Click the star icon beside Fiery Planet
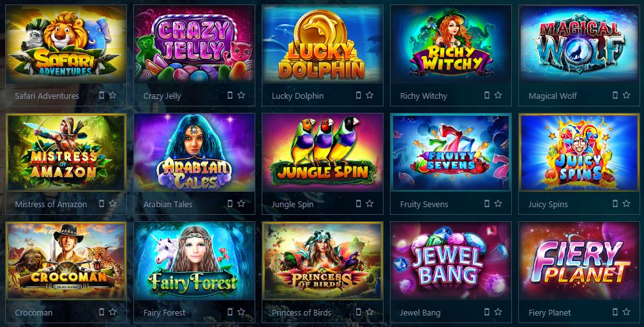The image size is (644, 327). (626, 312)
